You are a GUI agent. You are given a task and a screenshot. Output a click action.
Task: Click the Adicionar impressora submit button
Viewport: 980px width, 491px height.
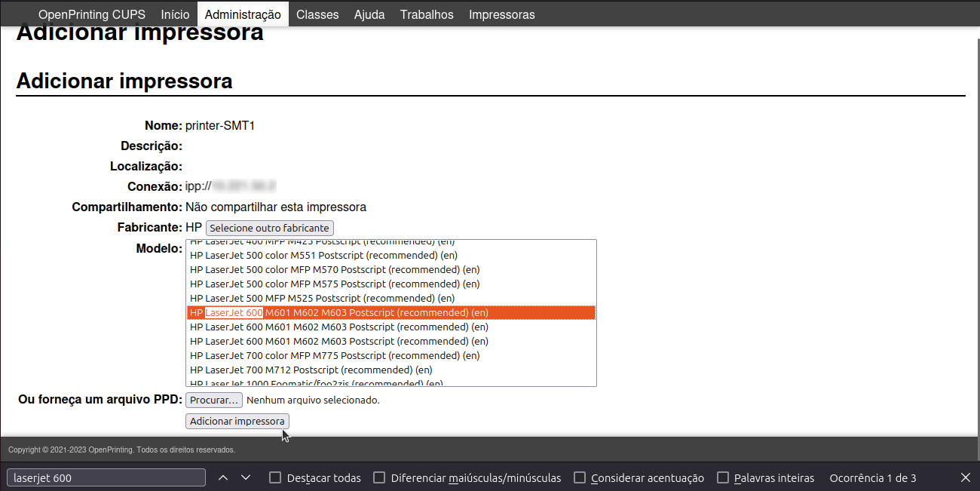coord(237,421)
